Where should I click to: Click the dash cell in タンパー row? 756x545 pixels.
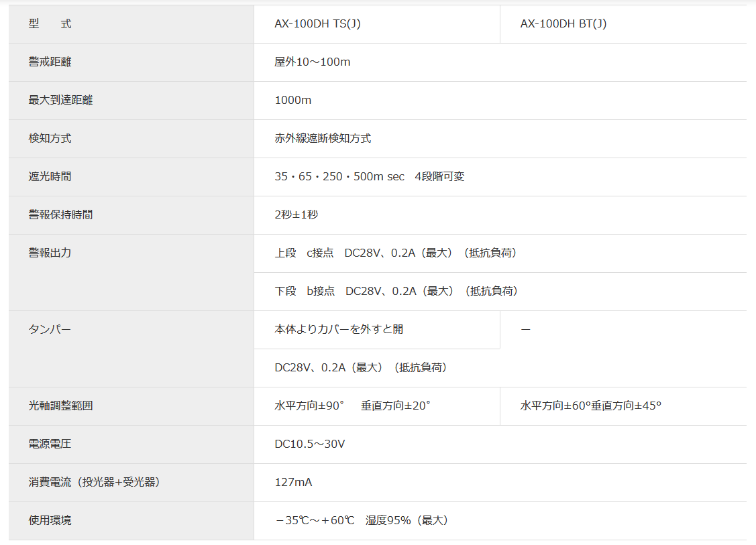[x=623, y=330]
